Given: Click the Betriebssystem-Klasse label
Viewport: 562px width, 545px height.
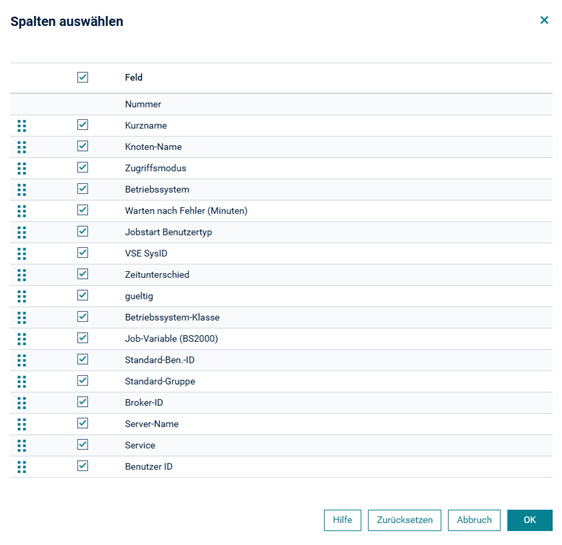Looking at the screenshot, I should [x=172, y=317].
